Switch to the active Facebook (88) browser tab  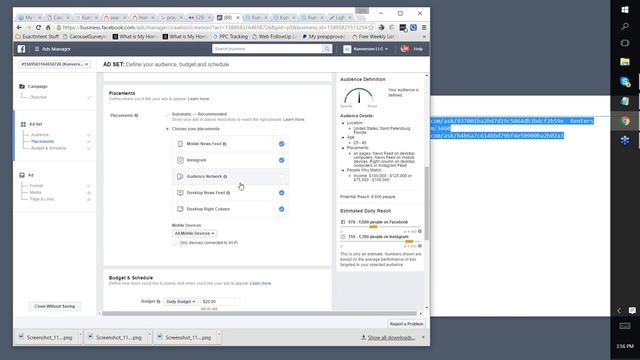[x=228, y=18]
